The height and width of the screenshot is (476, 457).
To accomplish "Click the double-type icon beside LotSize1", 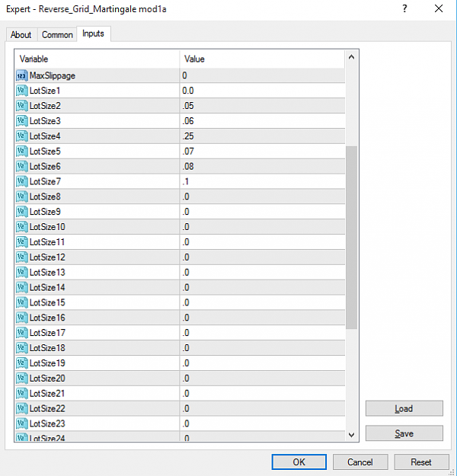I will pyautogui.click(x=21, y=91).
